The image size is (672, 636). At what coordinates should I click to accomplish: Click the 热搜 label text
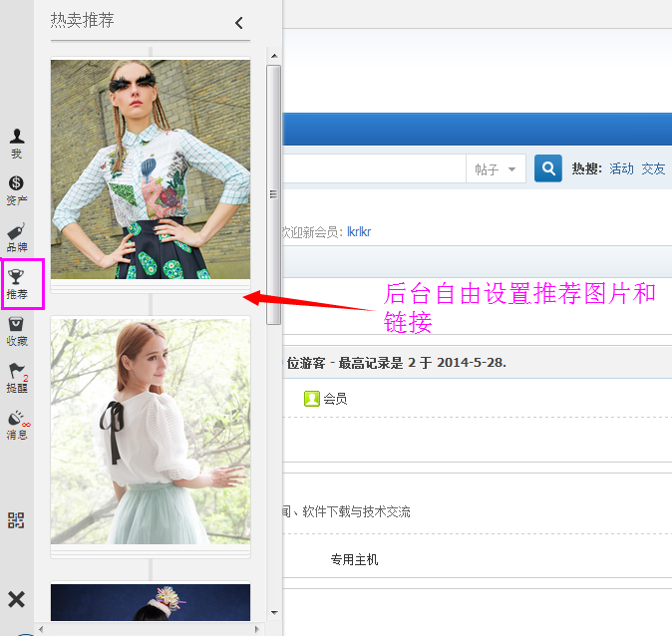click(x=586, y=168)
